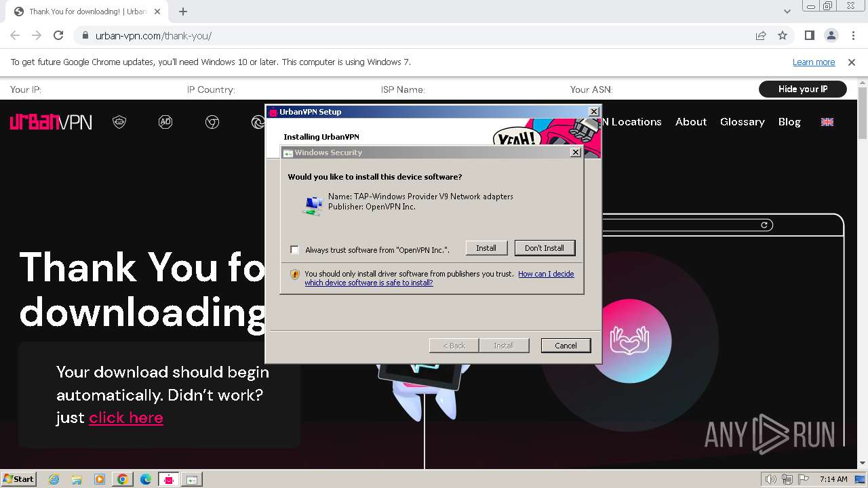
Task: Open volume control in system tray
Action: pos(770,479)
